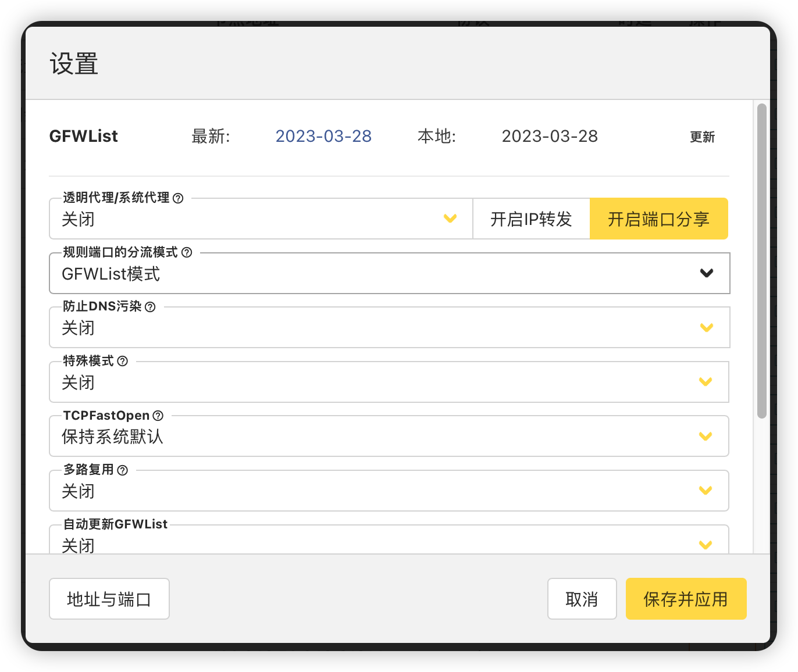Open help icon for 多路复用
Viewport: 798px width, 672px height.
(x=122, y=470)
